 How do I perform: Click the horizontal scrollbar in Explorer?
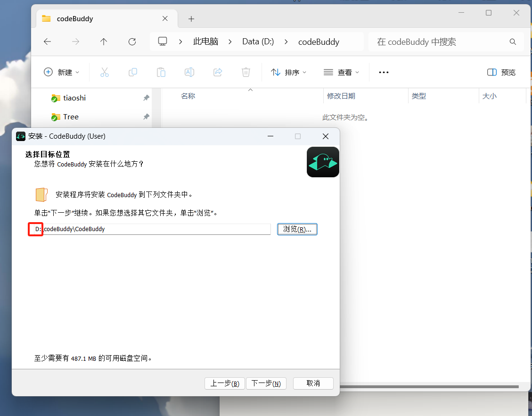429,387
